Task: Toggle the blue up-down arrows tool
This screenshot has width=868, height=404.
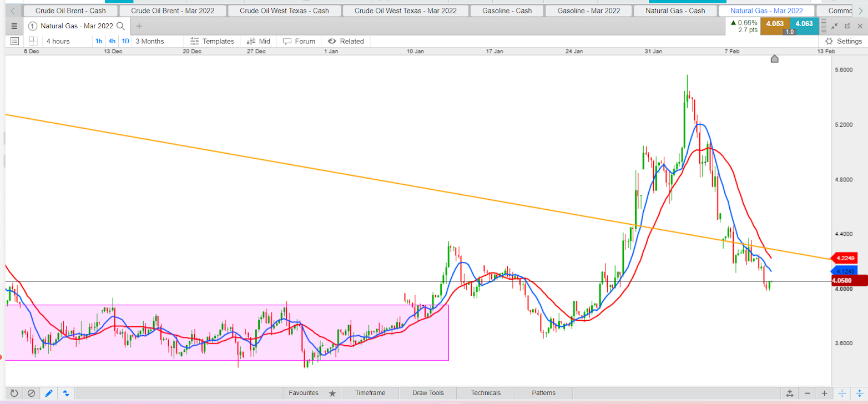Action: click(66, 393)
